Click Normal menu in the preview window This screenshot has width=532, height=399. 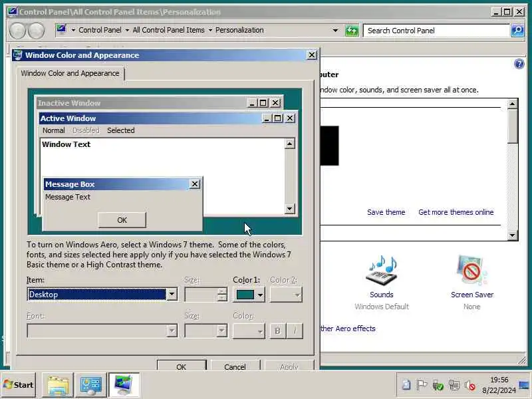[x=54, y=130]
